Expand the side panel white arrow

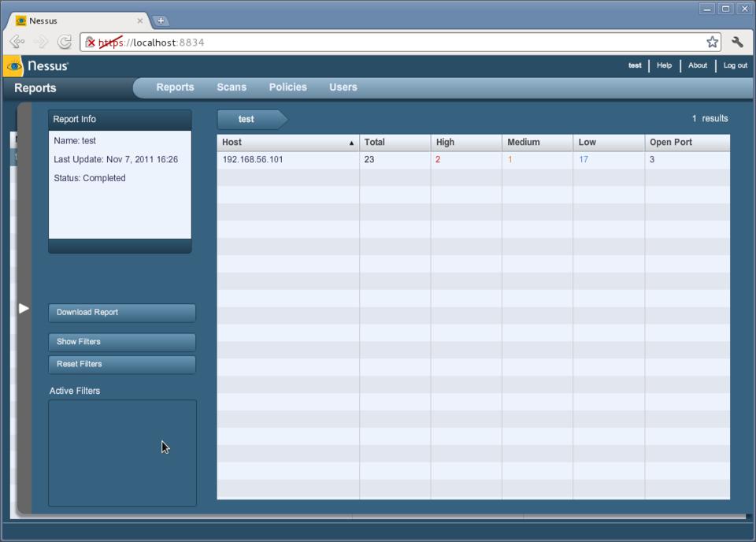click(x=24, y=308)
